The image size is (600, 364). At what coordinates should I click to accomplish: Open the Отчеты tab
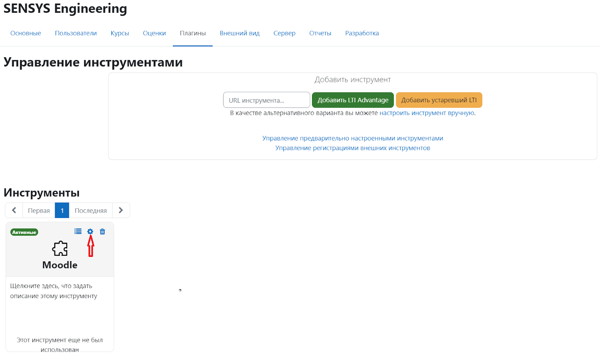(320, 33)
